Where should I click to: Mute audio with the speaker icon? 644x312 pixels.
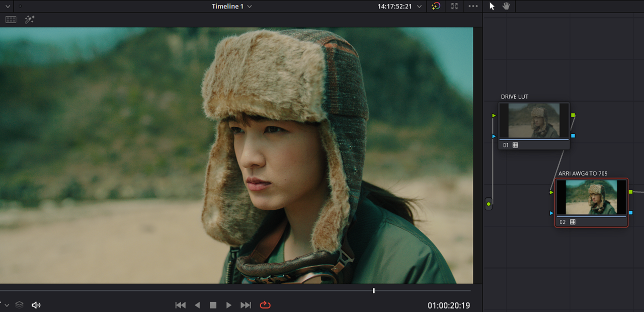[36, 305]
